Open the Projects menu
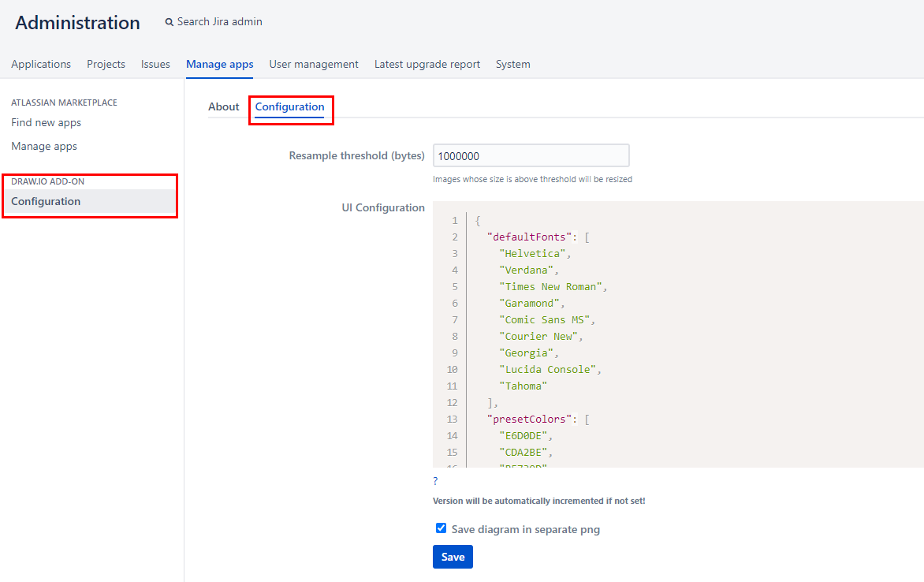Screen dimensions: 924x582 106,64
